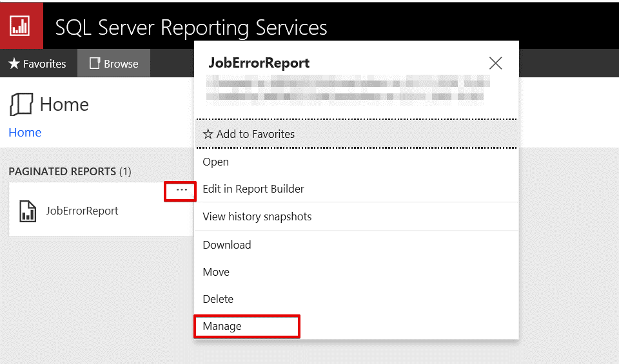This screenshot has height=364, width=619.
Task: Open the Favorites tab with star icon
Action: coord(38,64)
